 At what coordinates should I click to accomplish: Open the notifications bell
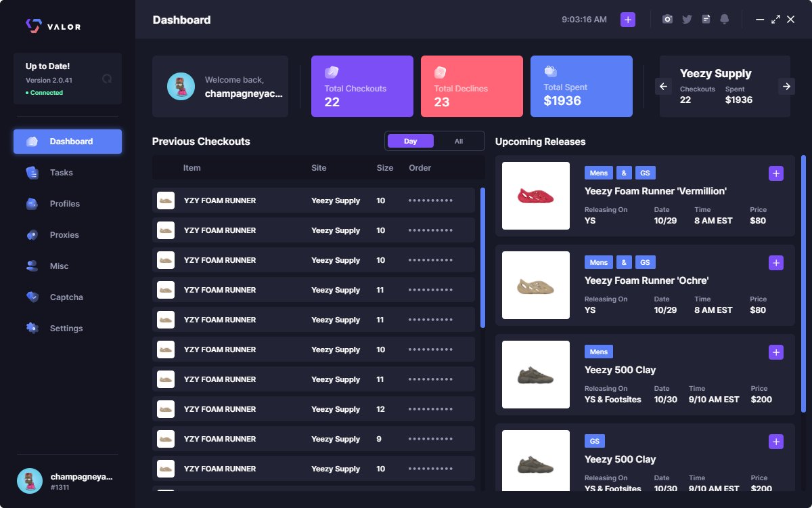725,20
